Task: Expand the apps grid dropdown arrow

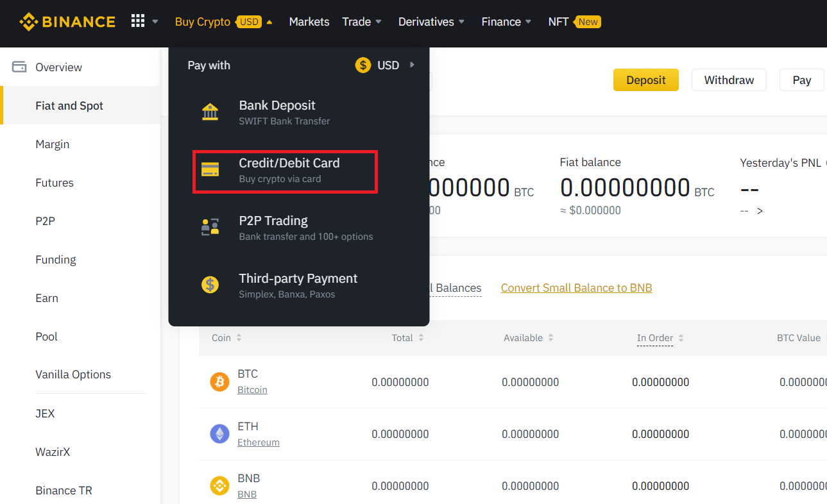Action: (155, 22)
